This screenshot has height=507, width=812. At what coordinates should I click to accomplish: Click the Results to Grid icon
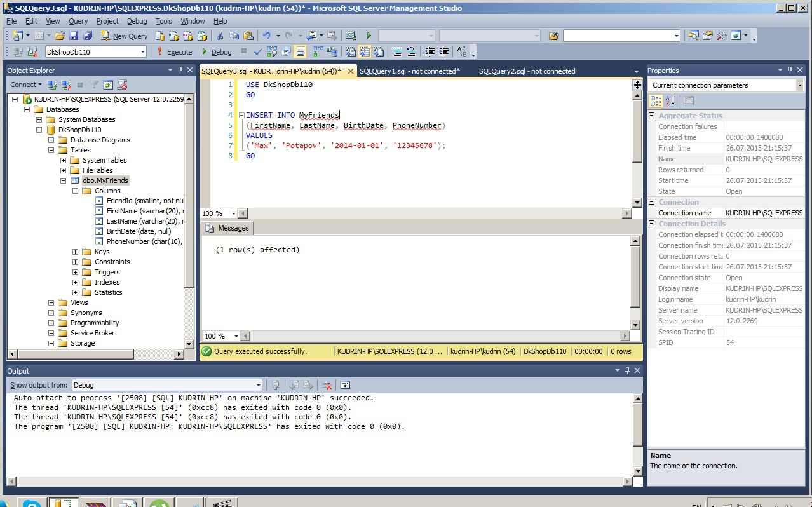tap(364, 51)
